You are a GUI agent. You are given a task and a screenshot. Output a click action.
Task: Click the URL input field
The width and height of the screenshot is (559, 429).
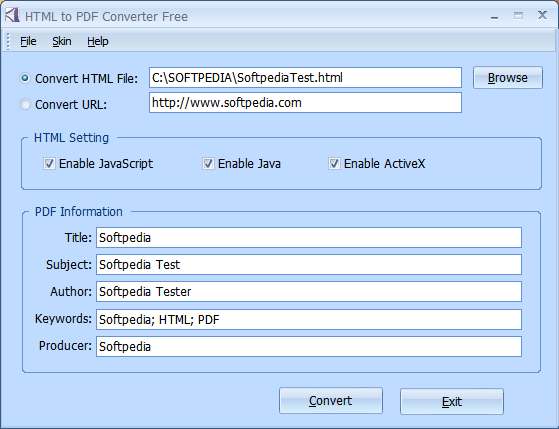point(305,103)
